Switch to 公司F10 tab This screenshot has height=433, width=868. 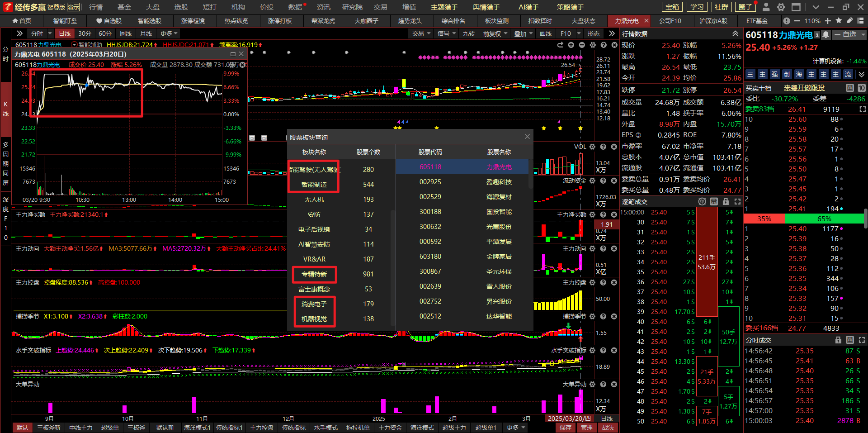[670, 21]
